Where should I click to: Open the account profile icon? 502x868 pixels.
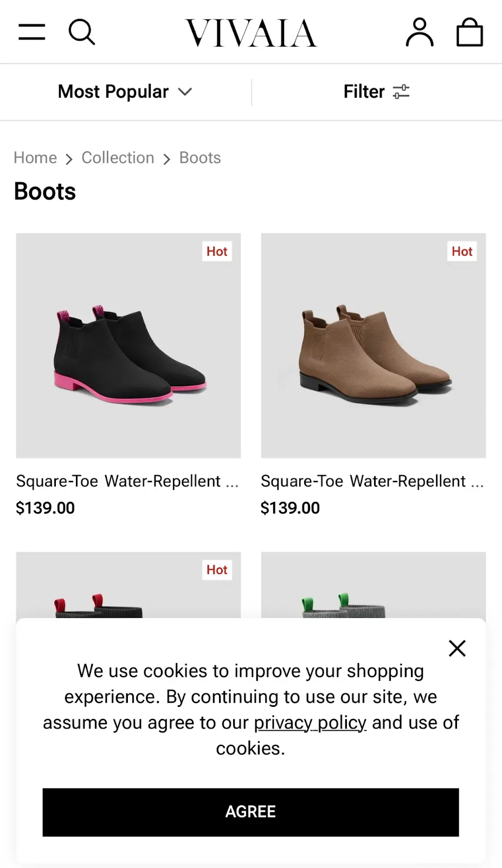tap(420, 32)
